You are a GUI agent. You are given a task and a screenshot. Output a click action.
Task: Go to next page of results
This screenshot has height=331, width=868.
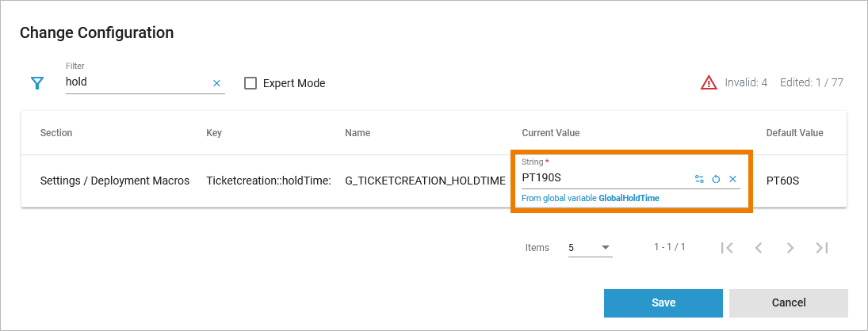click(790, 248)
